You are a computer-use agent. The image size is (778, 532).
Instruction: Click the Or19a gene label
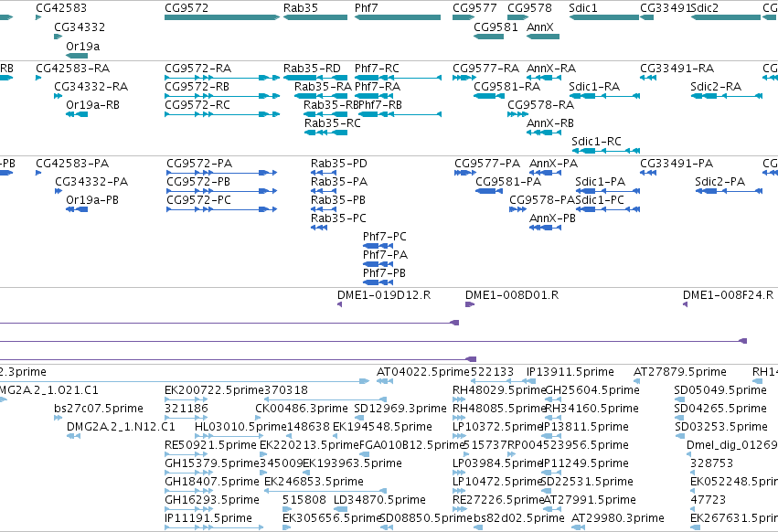coord(83,46)
